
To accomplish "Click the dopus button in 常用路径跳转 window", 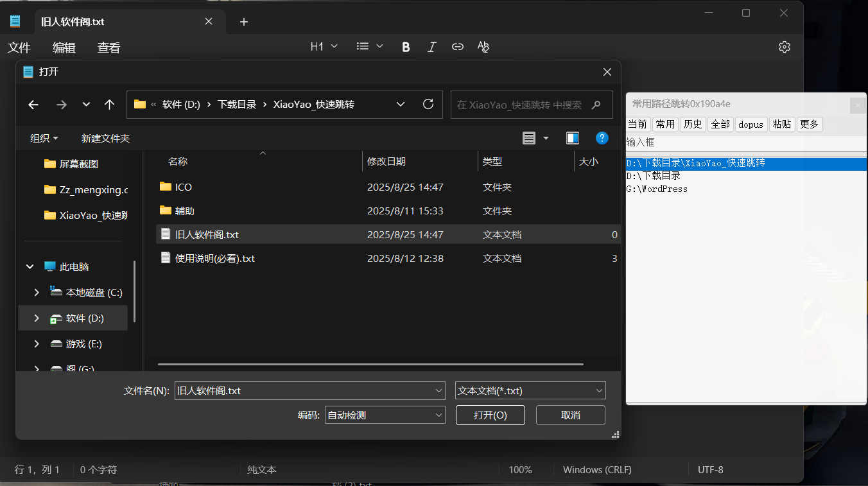I will pos(751,124).
